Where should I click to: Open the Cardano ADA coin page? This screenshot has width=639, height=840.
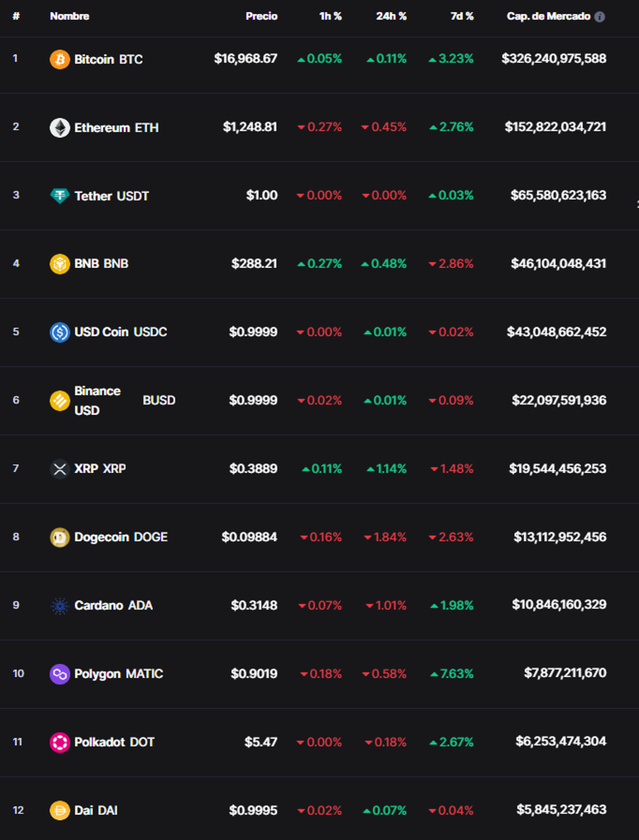(x=112, y=605)
